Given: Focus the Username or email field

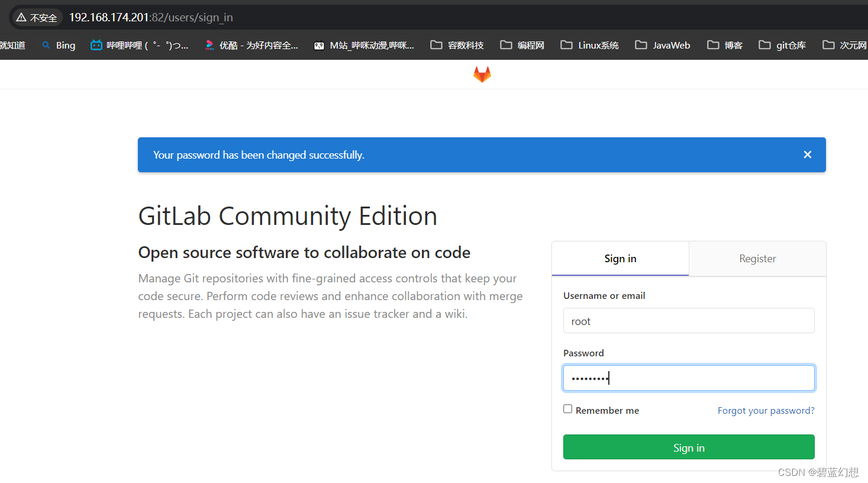Looking at the screenshot, I should click(689, 320).
